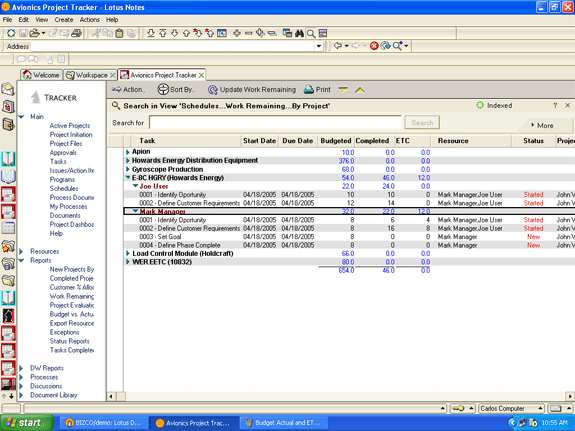Select the 0003 - Set Goal task row
Viewport: 575px width, 431px height.
[350, 237]
